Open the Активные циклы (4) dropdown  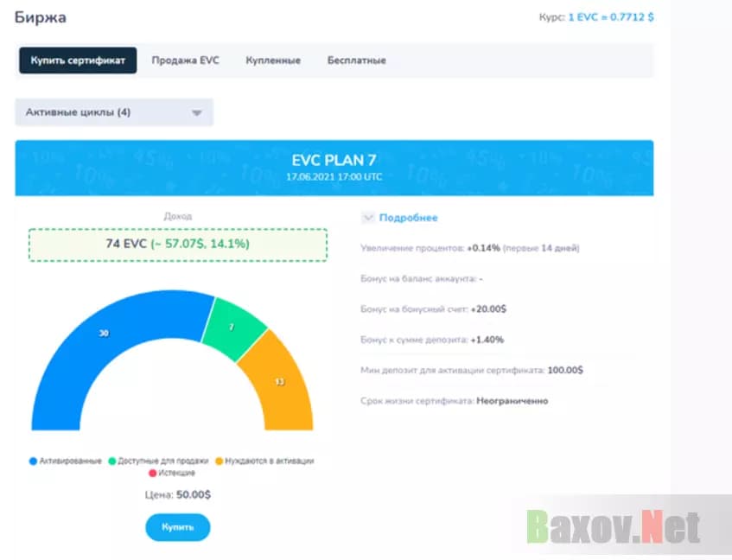click(x=113, y=112)
